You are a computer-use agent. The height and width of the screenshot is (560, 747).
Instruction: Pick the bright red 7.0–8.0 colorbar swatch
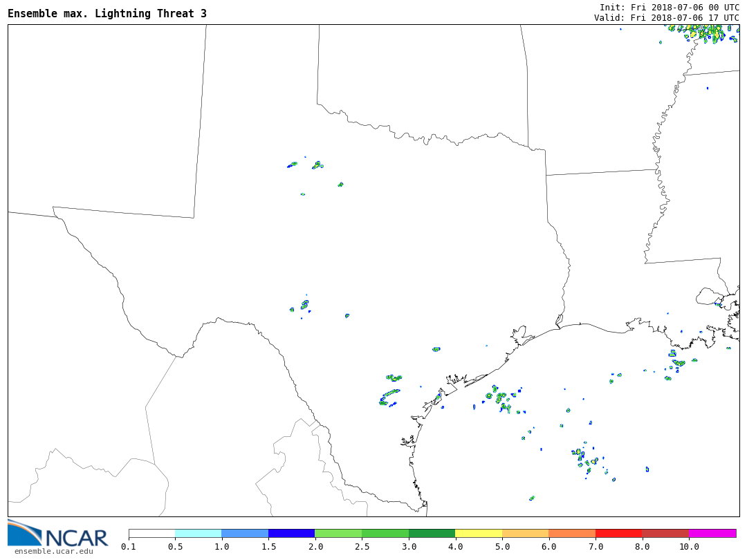click(618, 533)
